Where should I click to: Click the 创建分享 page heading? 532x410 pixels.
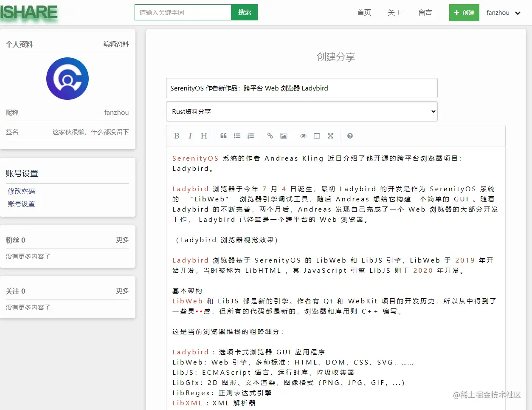coord(336,57)
